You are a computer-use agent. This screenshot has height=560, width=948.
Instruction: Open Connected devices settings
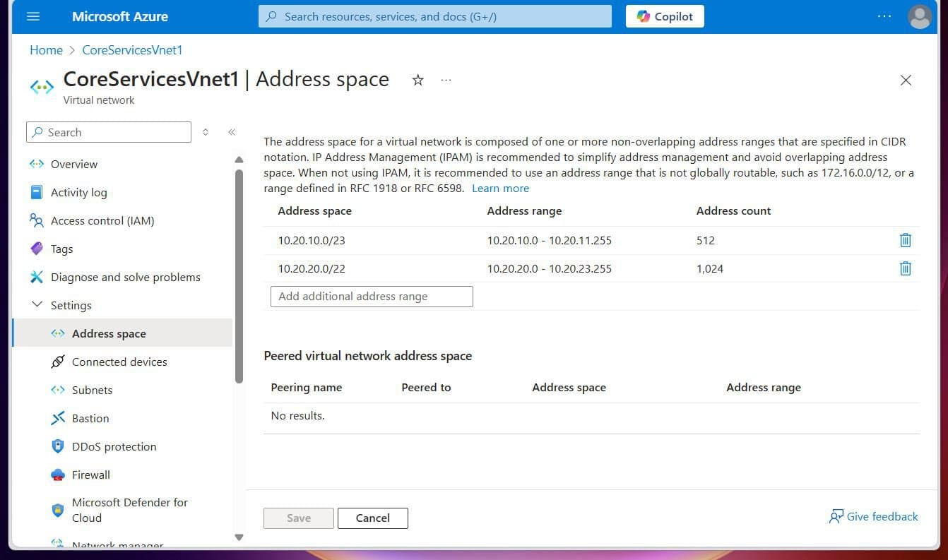[x=119, y=362]
